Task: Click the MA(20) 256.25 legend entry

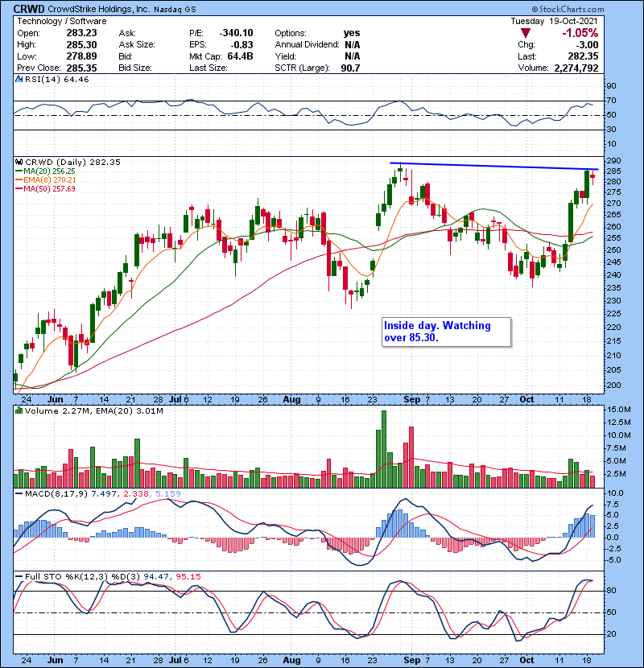Action: point(45,171)
